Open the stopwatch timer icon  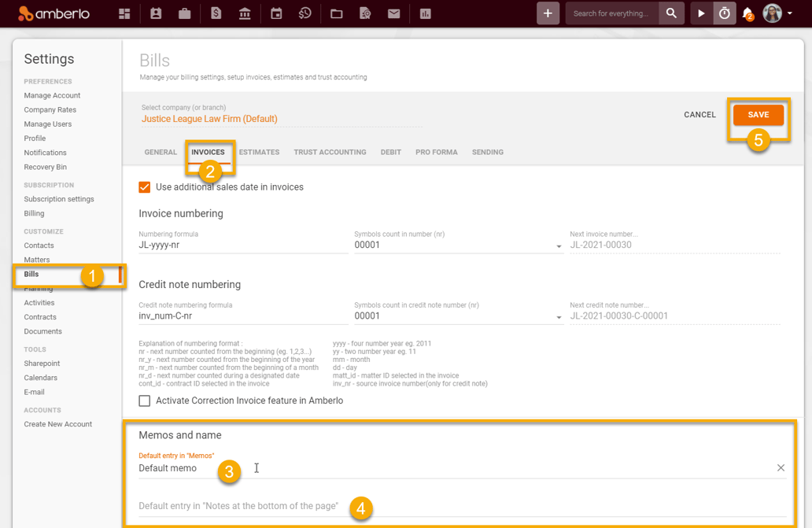725,13
